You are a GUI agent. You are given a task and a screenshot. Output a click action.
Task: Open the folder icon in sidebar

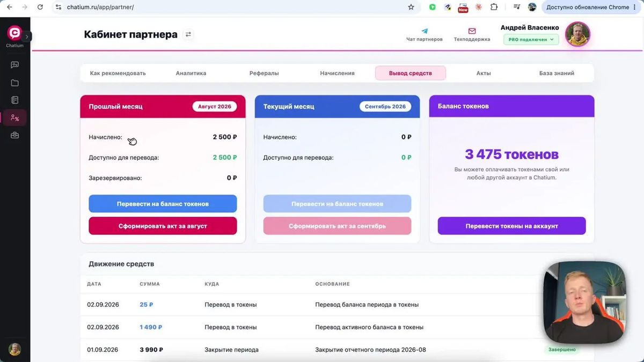[14, 83]
